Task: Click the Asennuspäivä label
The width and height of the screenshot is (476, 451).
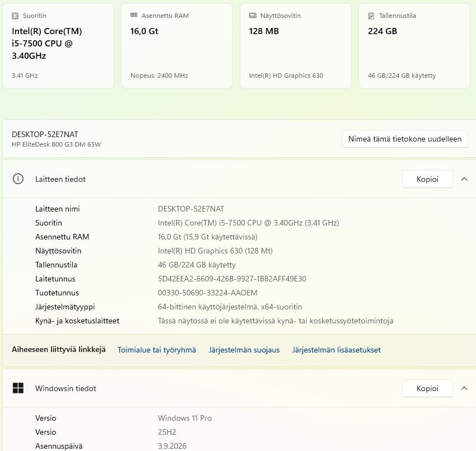Action: pos(59,446)
